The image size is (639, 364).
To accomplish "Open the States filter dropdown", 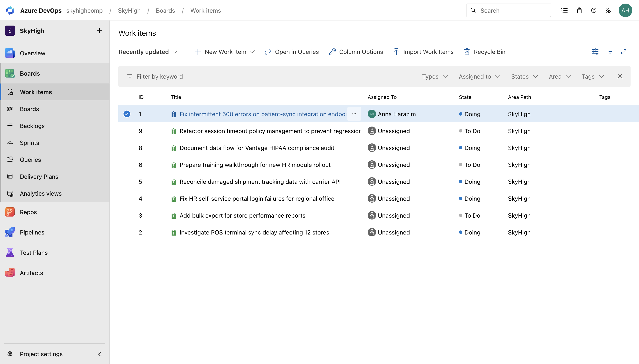I will tap(524, 76).
